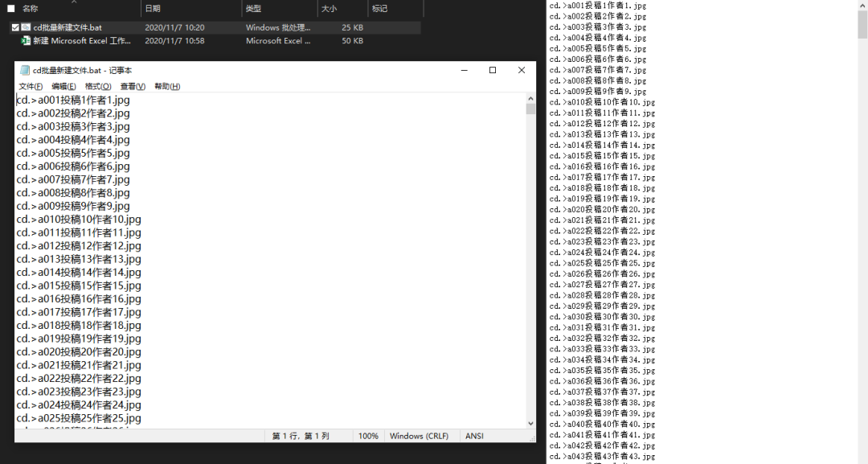Viewport: 868px width, 464px height.
Task: Click right pane line cd.>a030投稿30作者30.jpg
Action: point(602,317)
